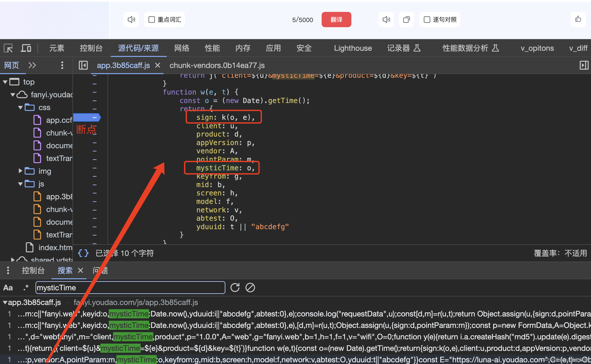Hide the navigator sidebar panel icon
Viewport: 591px width, 364px height.
pos(83,65)
